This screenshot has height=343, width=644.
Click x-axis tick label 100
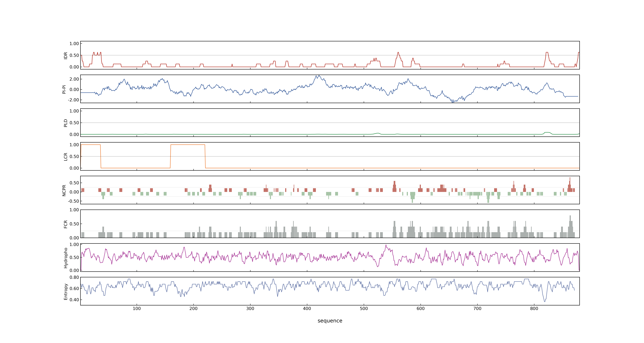pyautogui.click(x=137, y=309)
